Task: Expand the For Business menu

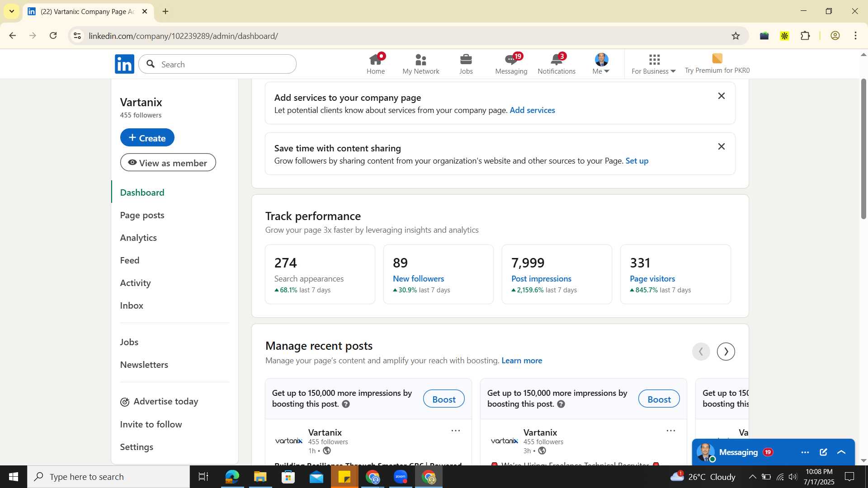Action: [654, 64]
